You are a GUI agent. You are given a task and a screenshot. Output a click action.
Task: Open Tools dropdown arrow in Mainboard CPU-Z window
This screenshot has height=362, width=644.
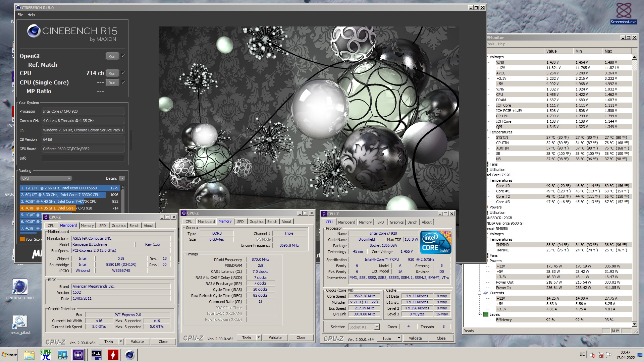pos(121,342)
